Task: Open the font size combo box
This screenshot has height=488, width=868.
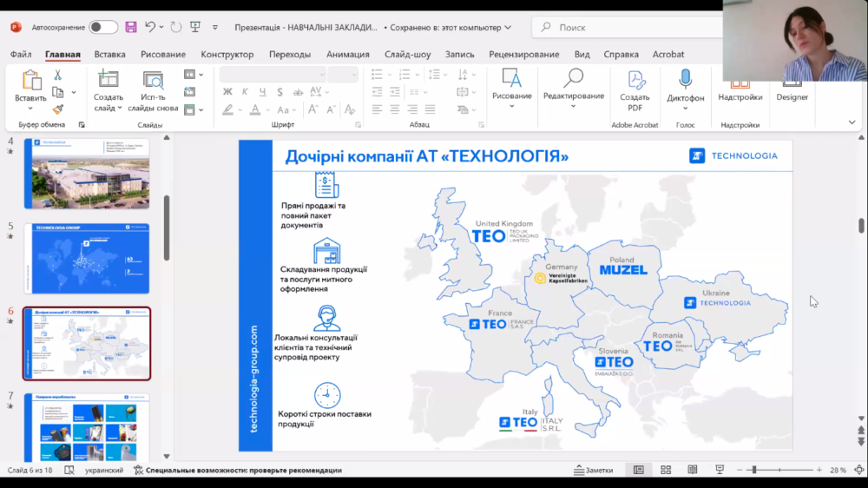Action: tap(343, 74)
